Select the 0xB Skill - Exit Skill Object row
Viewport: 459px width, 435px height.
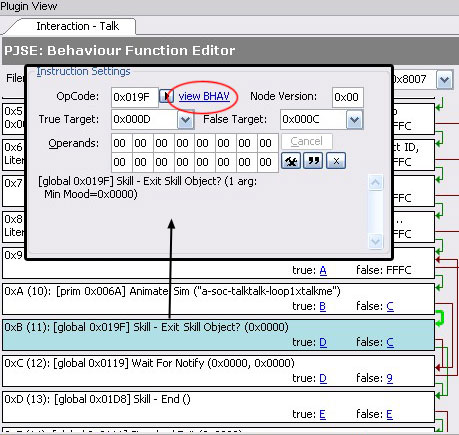coord(218,335)
